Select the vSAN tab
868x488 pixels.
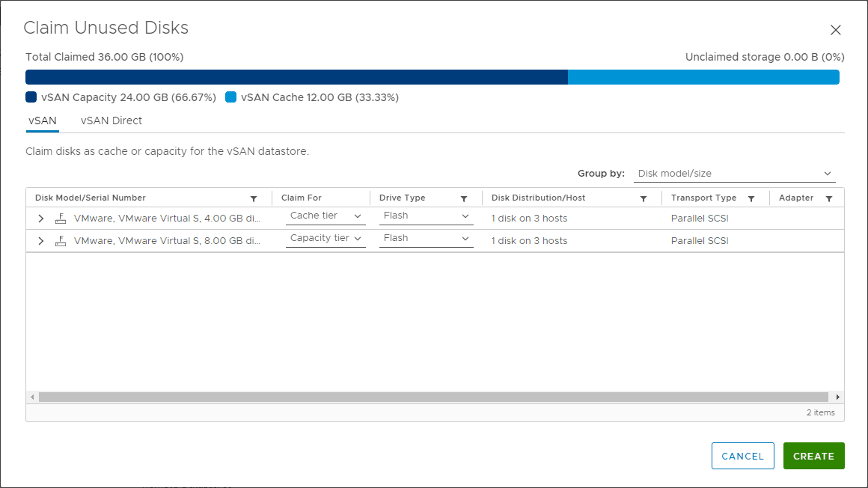(x=43, y=121)
